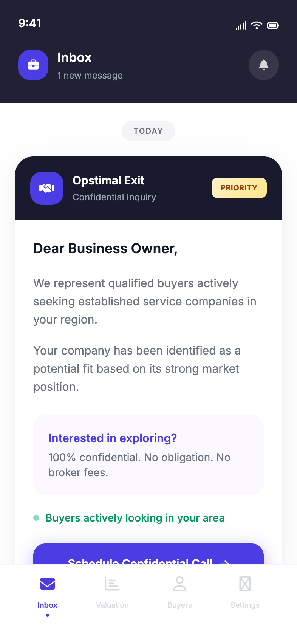
Task: Tap the cellular signal bars icon
Action: tap(241, 25)
